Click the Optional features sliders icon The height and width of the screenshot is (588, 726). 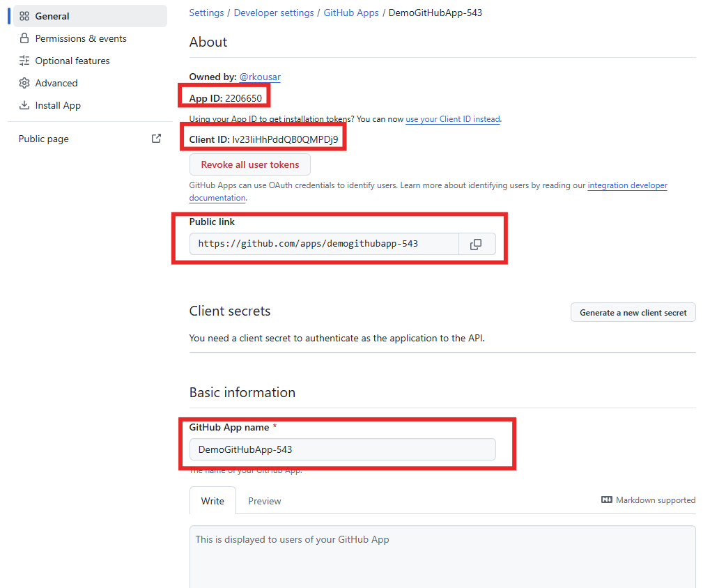click(x=24, y=61)
